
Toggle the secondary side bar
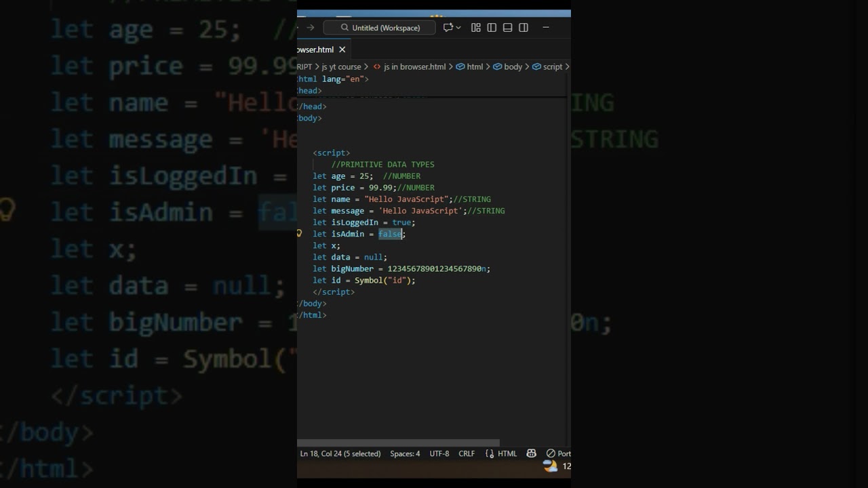pyautogui.click(x=524, y=28)
